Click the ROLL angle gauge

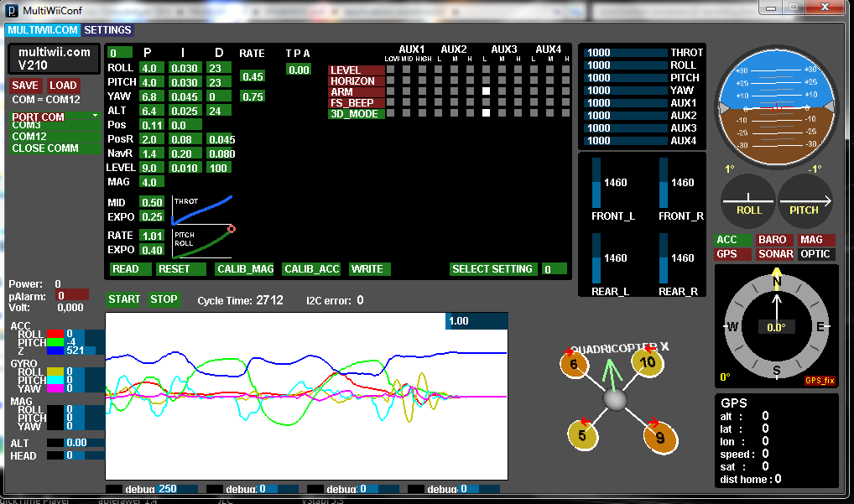(748, 201)
